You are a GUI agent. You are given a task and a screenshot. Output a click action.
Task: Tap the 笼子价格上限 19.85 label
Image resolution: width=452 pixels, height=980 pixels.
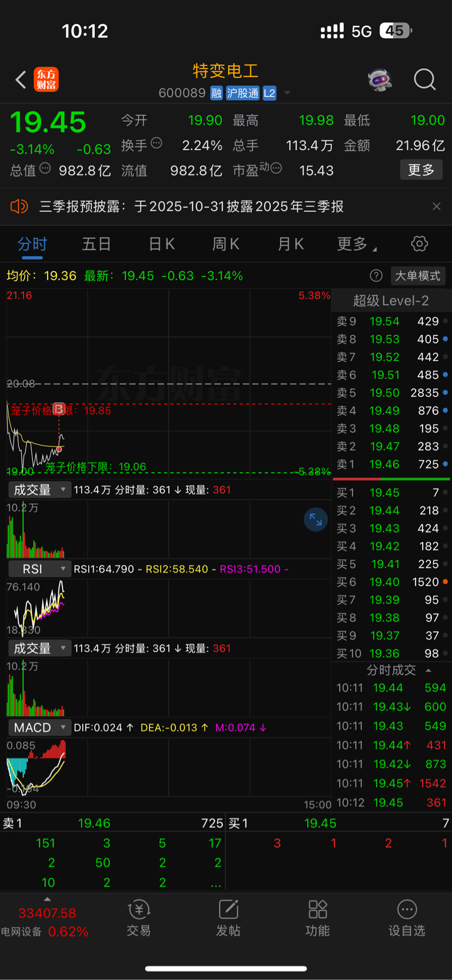point(61,410)
